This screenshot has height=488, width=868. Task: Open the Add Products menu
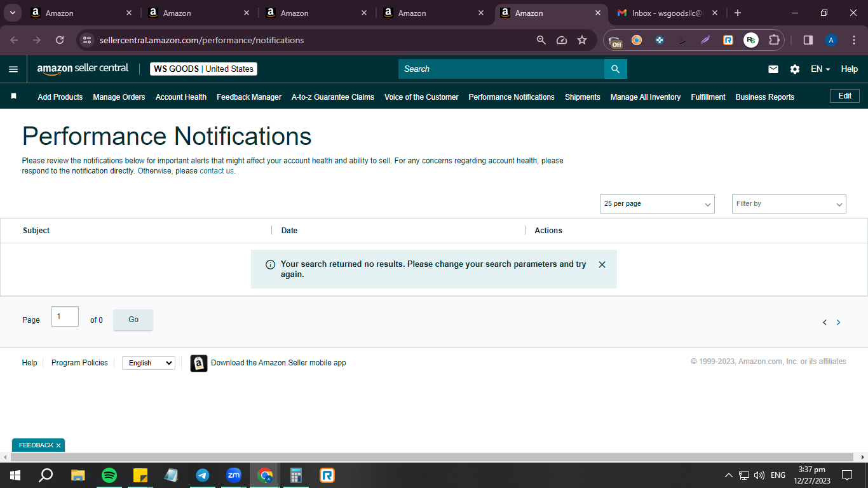(x=60, y=97)
